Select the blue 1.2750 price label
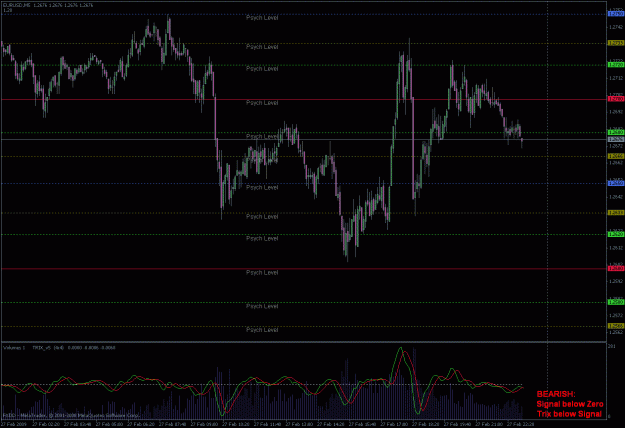The image size is (625, 428). pos(616,14)
